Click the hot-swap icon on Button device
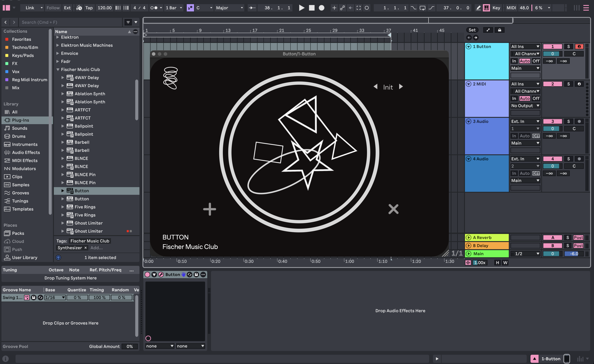 pos(189,275)
